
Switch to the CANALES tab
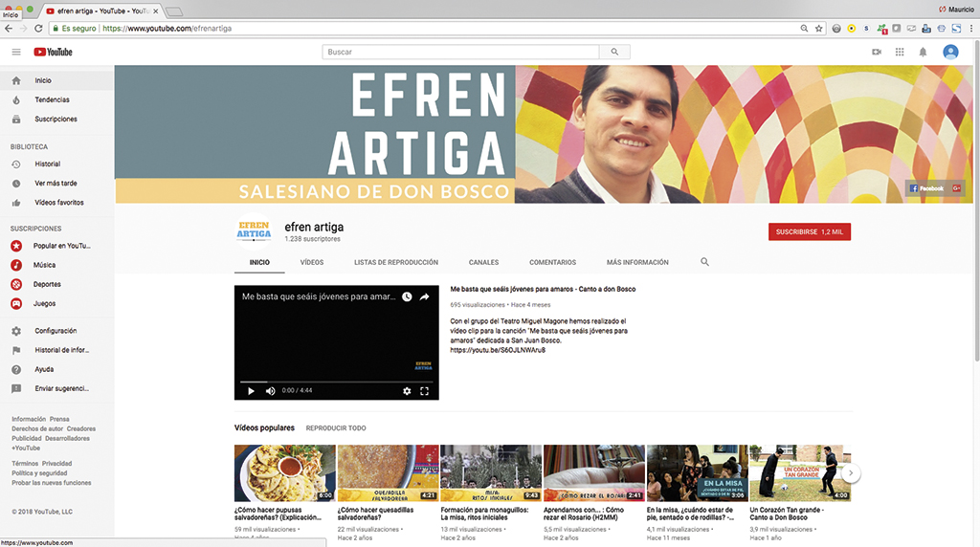pyautogui.click(x=483, y=262)
